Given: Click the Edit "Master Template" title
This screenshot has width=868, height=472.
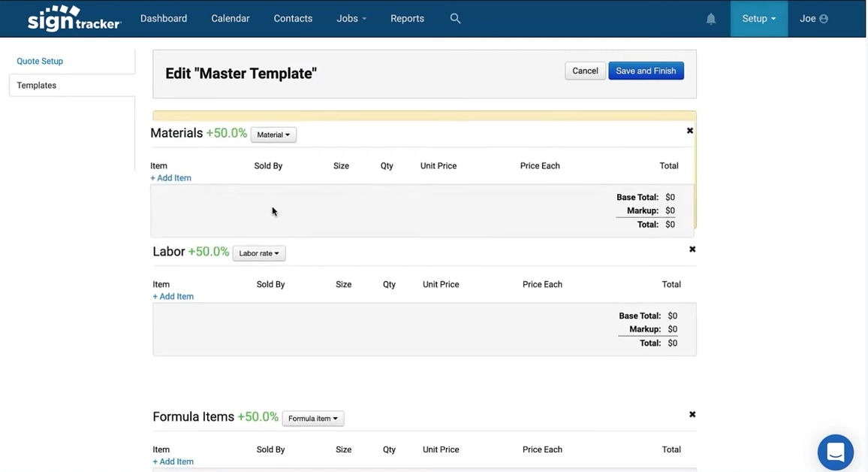Looking at the screenshot, I should [x=241, y=74].
